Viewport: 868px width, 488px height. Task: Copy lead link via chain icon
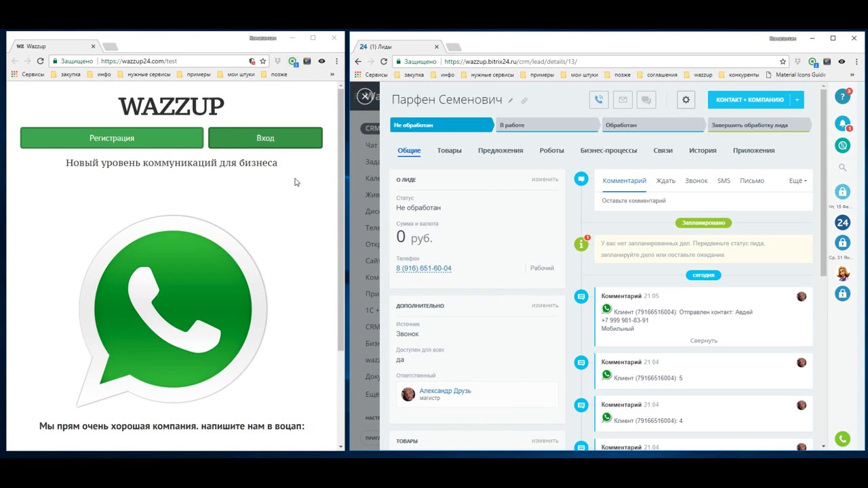coord(524,100)
